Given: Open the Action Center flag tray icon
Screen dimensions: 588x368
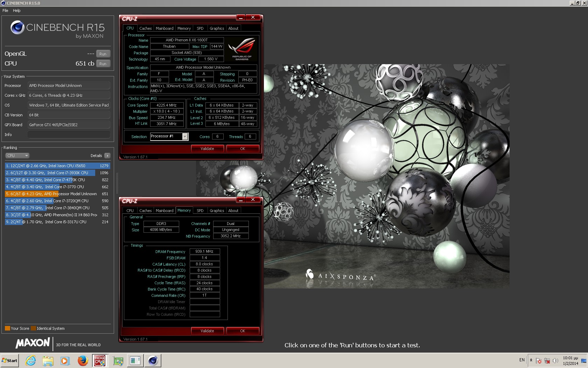Looking at the screenshot, I should tap(539, 361).
